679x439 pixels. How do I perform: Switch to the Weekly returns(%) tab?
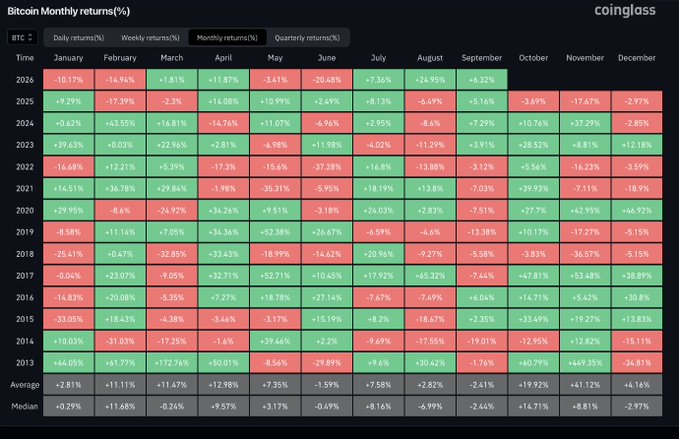click(x=150, y=38)
